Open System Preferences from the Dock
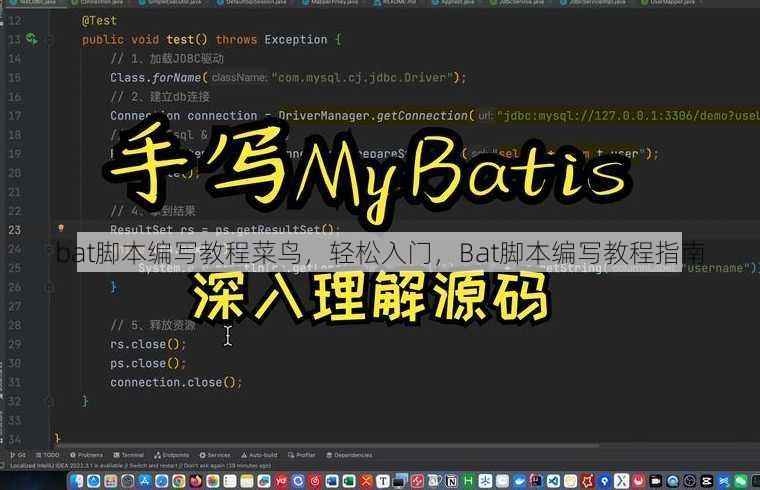 point(127,481)
